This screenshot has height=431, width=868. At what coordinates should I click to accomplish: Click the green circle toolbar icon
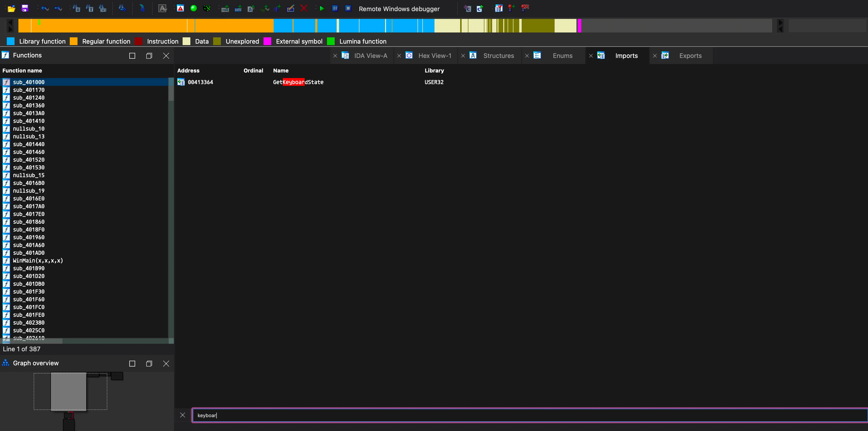(194, 8)
